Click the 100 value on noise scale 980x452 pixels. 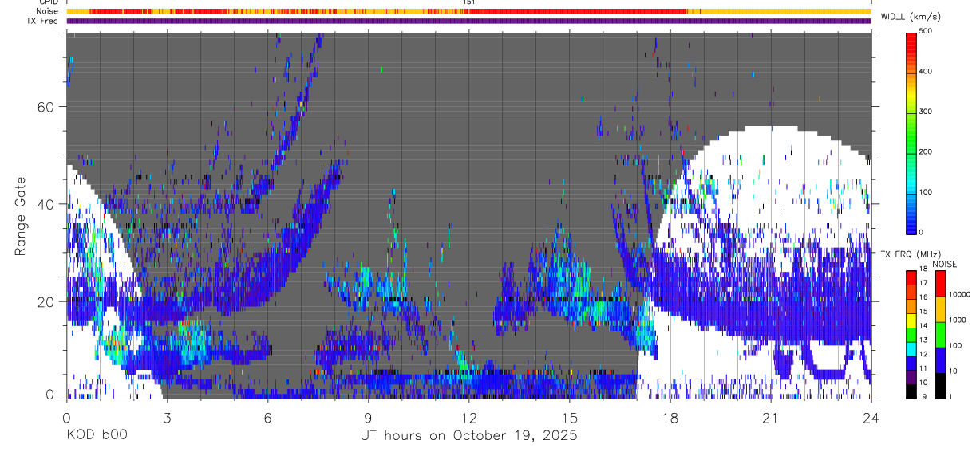[955, 345]
